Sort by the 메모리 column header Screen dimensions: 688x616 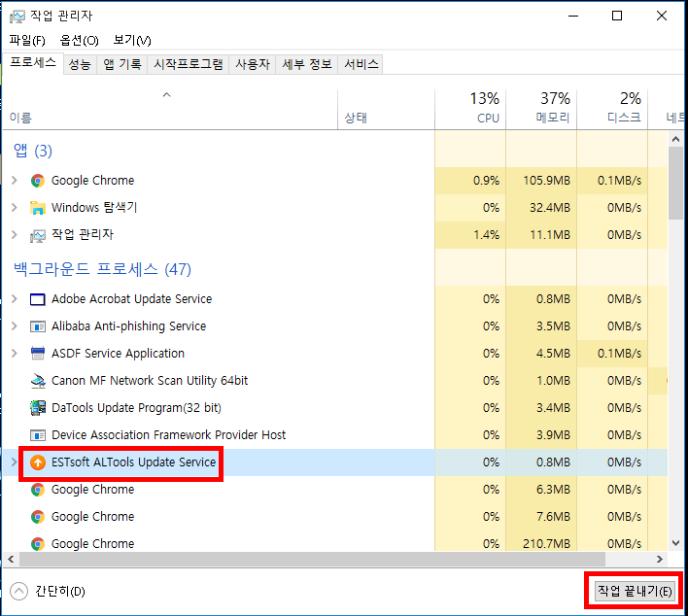pyautogui.click(x=541, y=110)
